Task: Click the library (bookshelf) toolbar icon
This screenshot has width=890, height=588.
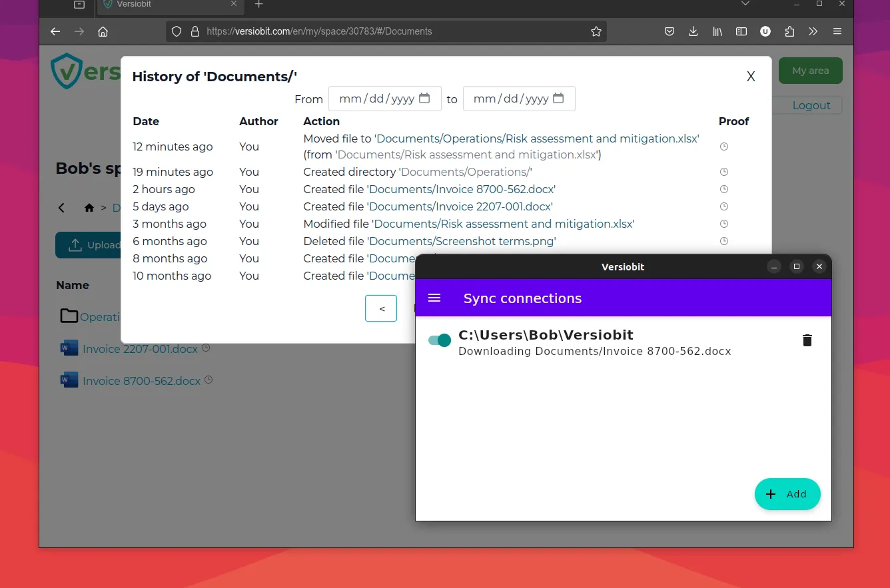Action: [717, 31]
